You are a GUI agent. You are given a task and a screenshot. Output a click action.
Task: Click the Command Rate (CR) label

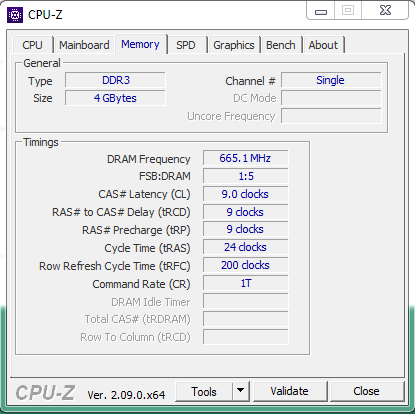[x=141, y=284]
